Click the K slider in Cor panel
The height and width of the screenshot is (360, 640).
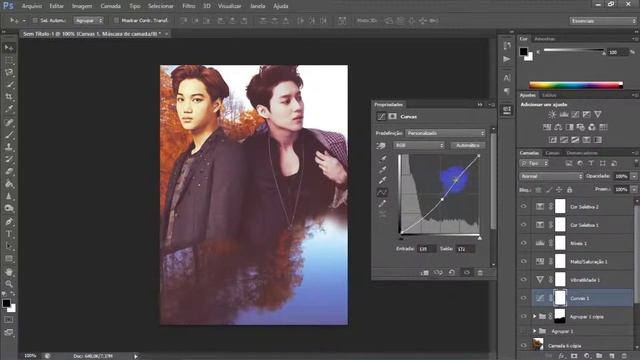573,51
